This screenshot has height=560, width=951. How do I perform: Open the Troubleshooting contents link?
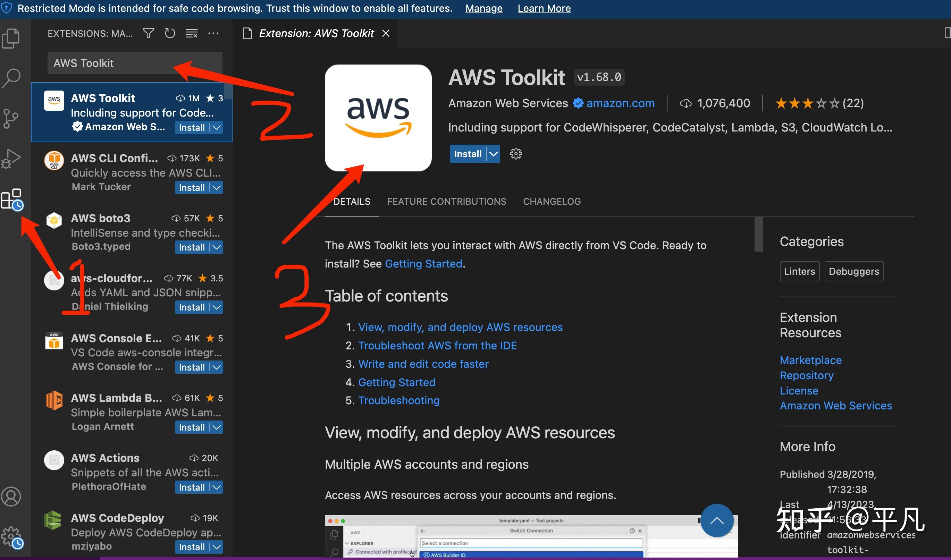399,400
